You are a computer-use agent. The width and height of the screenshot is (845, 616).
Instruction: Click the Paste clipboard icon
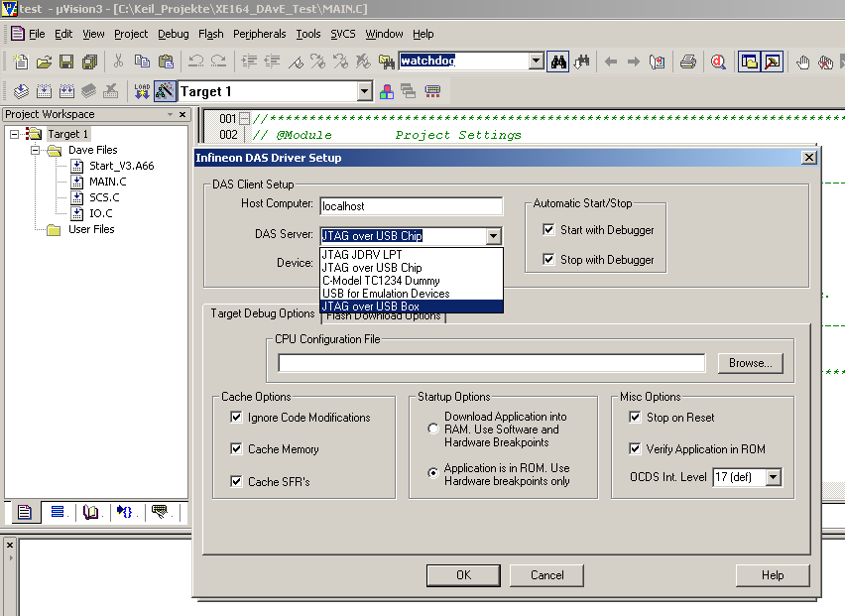click(166, 62)
